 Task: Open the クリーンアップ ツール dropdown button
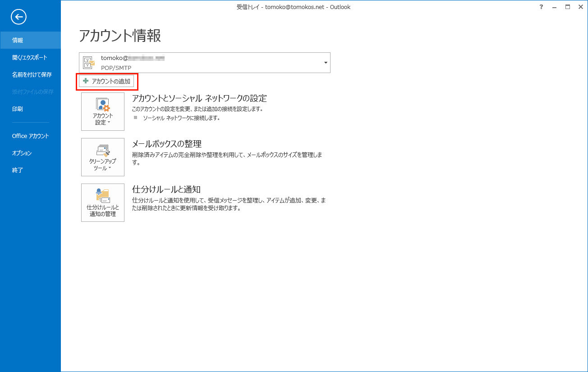(x=103, y=157)
